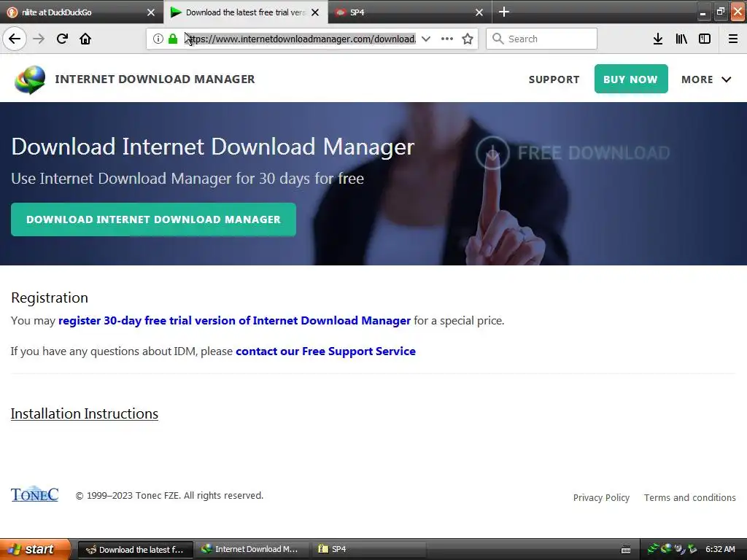The image size is (747, 560).
Task: Click the forward navigation arrow
Action: 39,39
